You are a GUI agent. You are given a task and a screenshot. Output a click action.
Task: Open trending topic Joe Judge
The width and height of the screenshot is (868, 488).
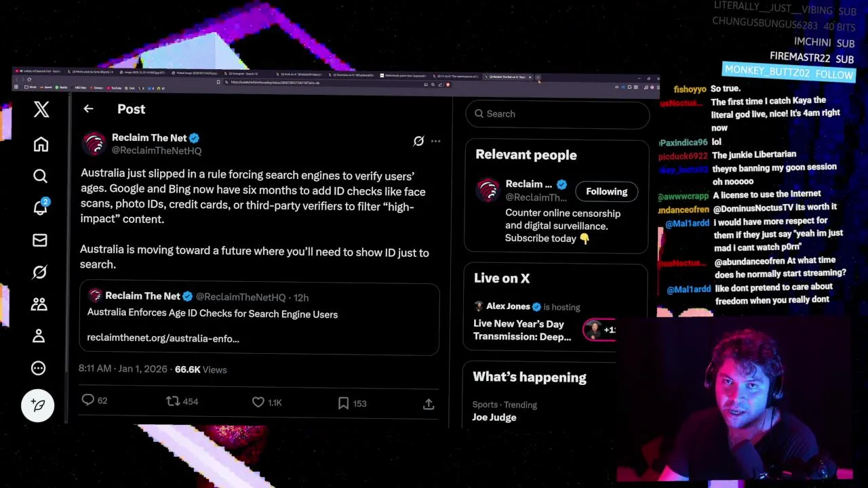494,418
